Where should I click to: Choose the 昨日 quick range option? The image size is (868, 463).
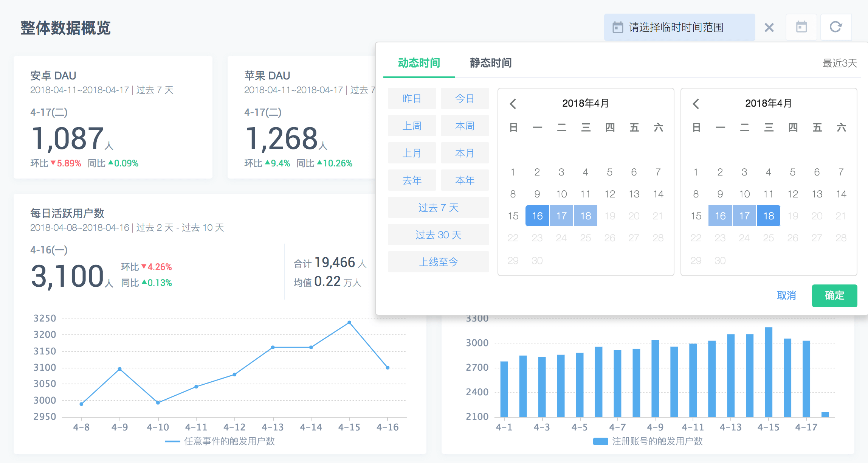pyautogui.click(x=412, y=99)
